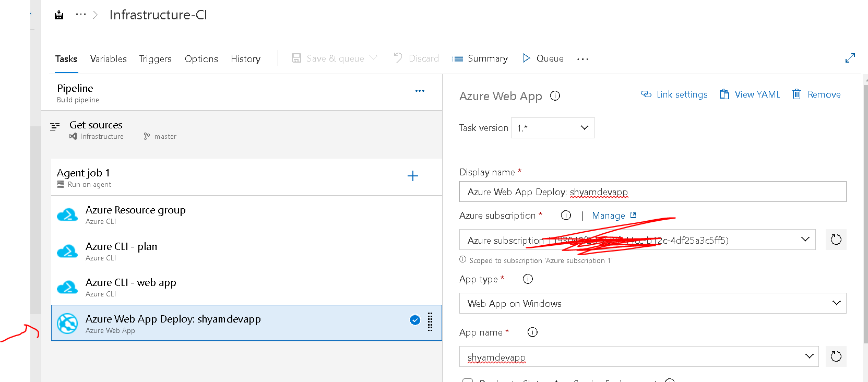Screen dimensions: 868x382
Task: Click Azure Web App Deploy task icon
Action: point(67,324)
